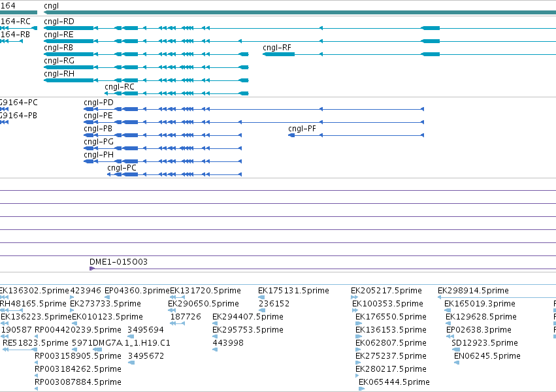Click the 443998 feature label
The height and width of the screenshot is (392, 556).
point(228,344)
